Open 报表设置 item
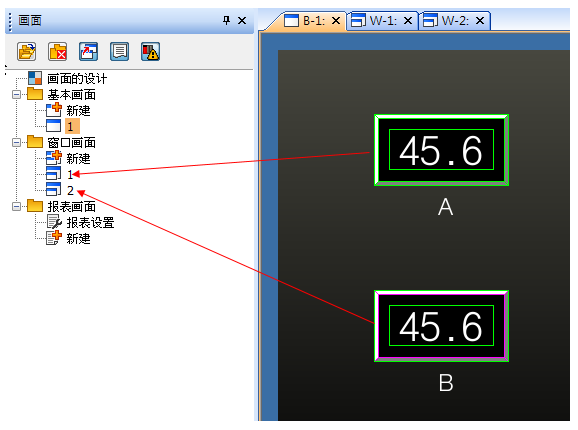 [90, 223]
